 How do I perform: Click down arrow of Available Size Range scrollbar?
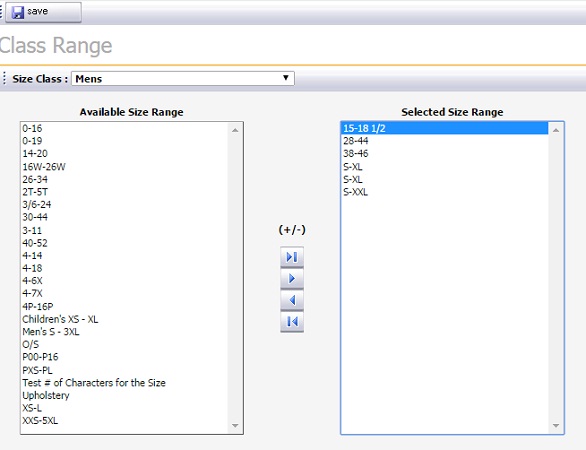(x=235, y=426)
